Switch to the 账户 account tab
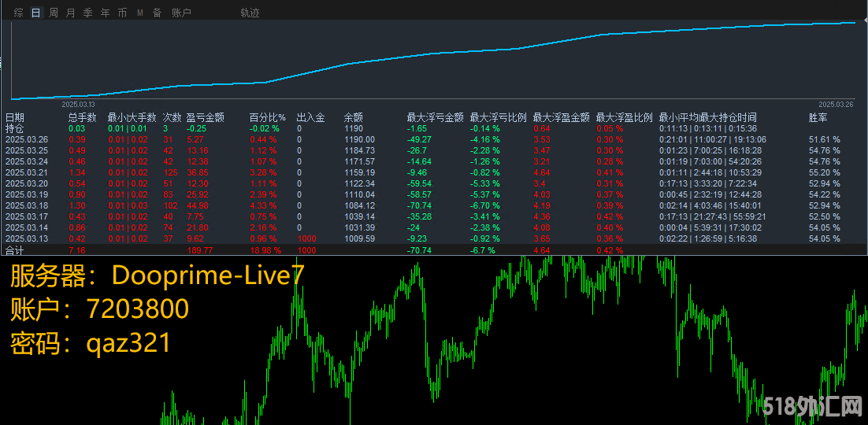This screenshot has height=425, width=868. click(182, 12)
